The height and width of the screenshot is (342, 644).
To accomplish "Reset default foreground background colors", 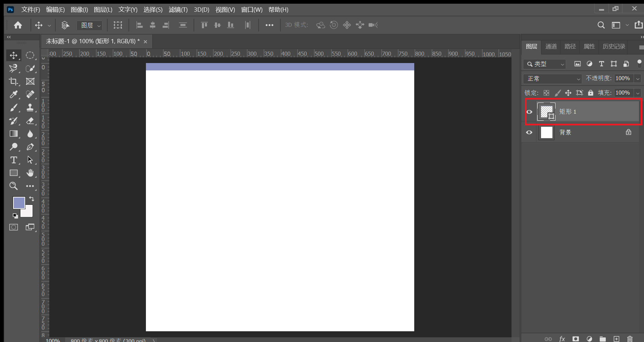I will pyautogui.click(x=15, y=216).
